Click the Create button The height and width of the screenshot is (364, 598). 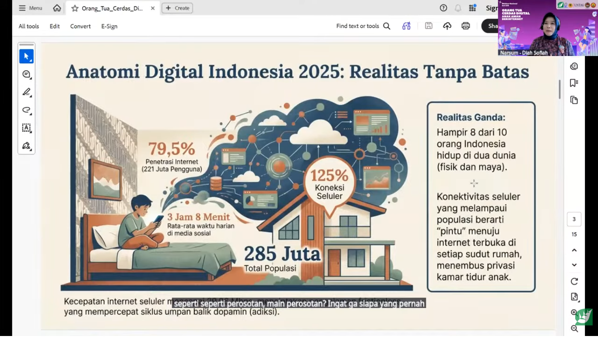tap(177, 8)
